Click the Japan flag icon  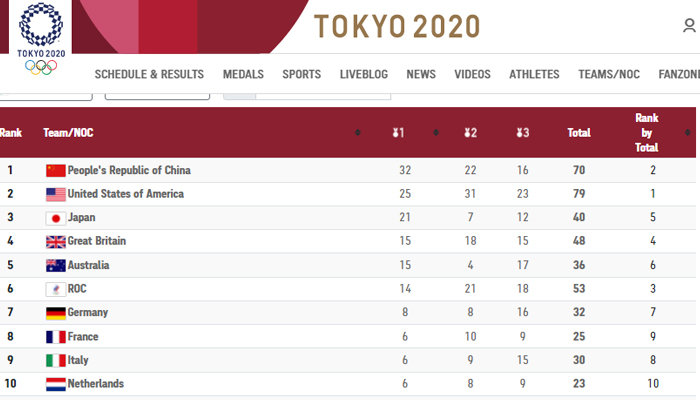click(56, 218)
